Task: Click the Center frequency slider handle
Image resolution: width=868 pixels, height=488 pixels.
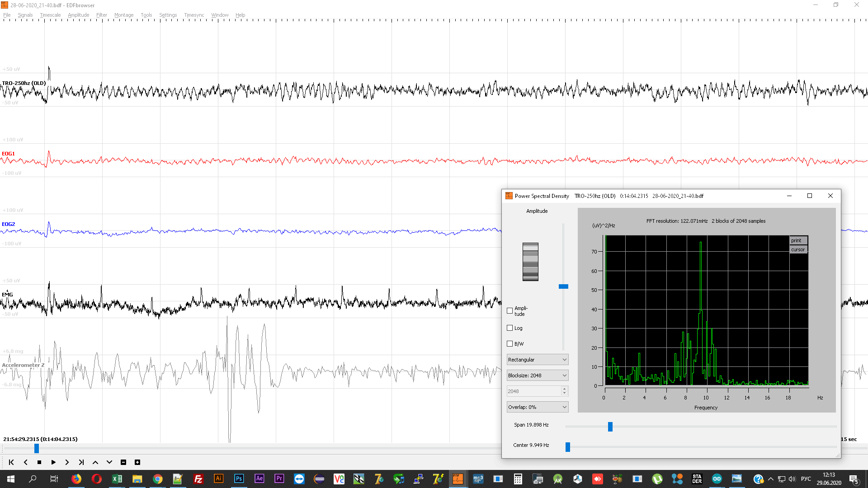Action: tap(568, 447)
